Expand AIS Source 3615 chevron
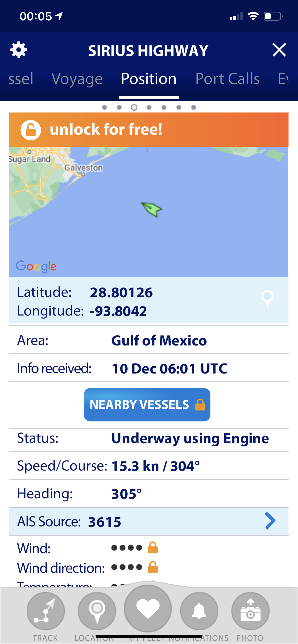Image resolution: width=298 pixels, height=644 pixels. coord(270,521)
